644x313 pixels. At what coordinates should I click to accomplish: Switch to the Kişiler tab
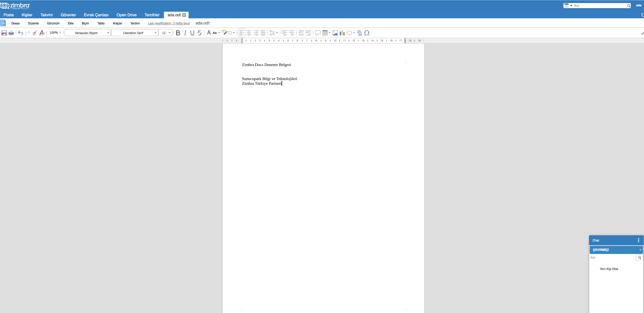point(27,15)
